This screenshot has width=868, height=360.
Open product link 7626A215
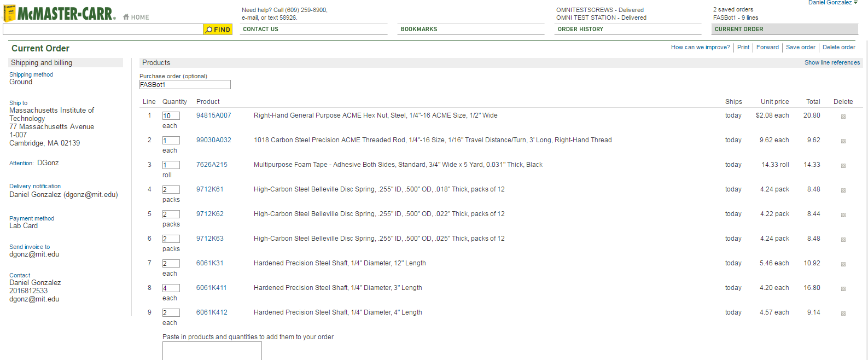212,165
